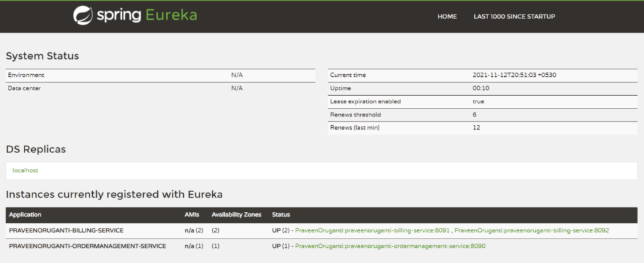Open the HOME navigation link
This screenshot has width=644, height=263.
[447, 17]
